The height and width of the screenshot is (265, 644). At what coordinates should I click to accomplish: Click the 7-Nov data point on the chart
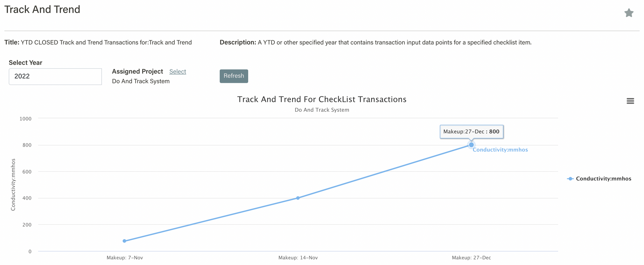pos(124,241)
